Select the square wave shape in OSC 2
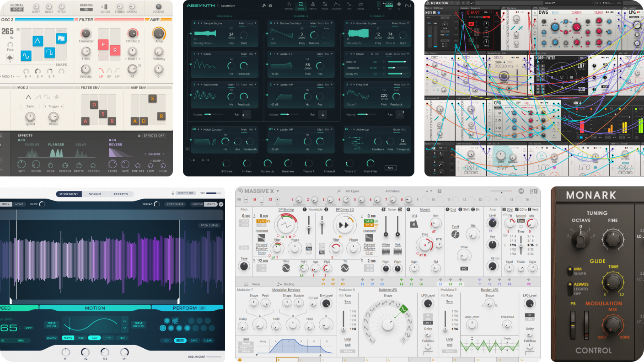This screenshot has height=362, width=644. click(x=49, y=53)
